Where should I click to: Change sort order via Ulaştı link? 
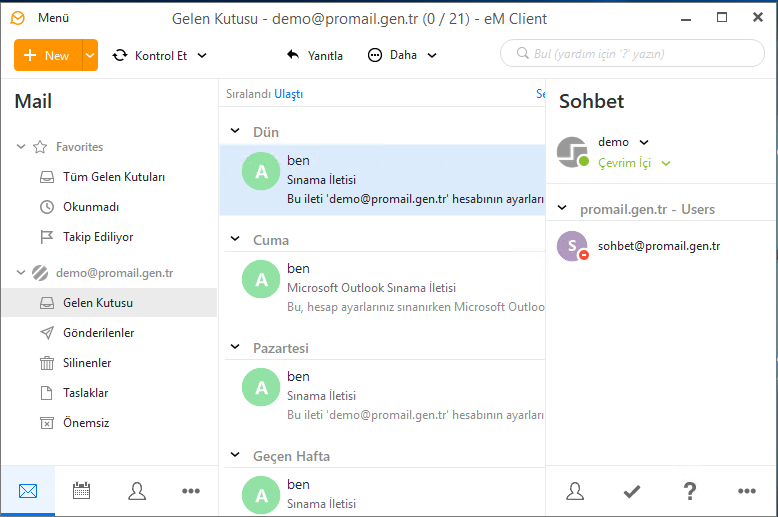(288, 94)
